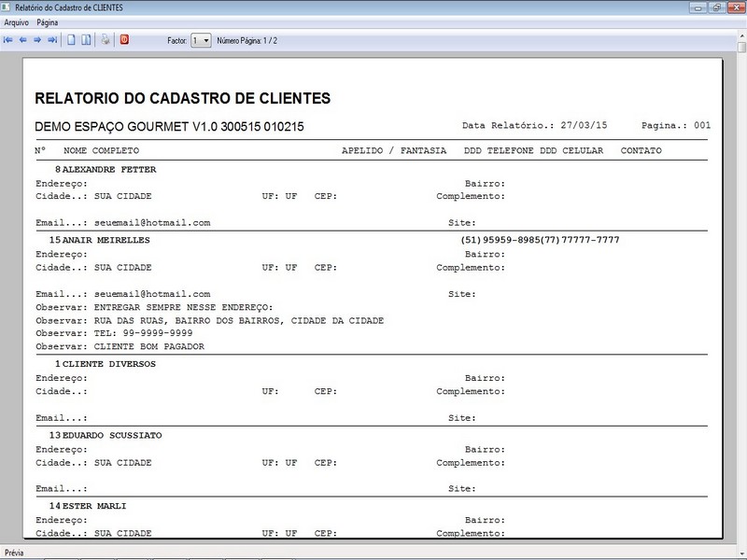747x560 pixels.
Task: Click the printer icon to print
Action: click(x=106, y=40)
